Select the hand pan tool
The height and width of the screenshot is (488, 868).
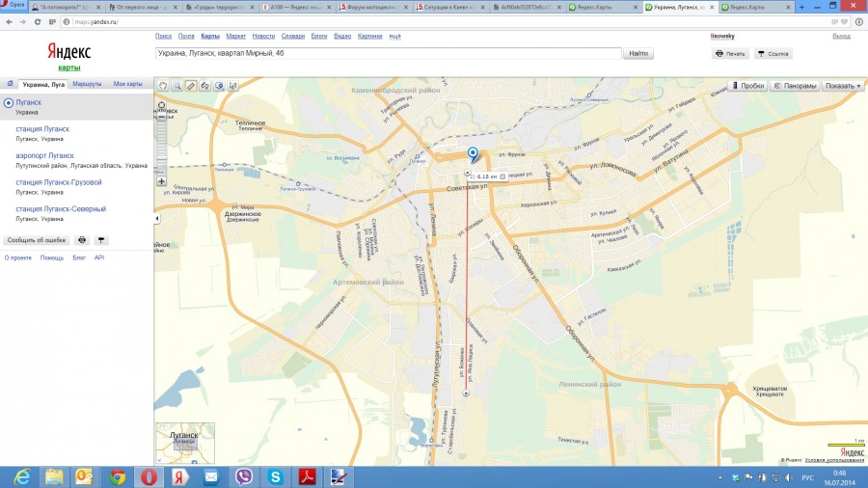point(163,86)
